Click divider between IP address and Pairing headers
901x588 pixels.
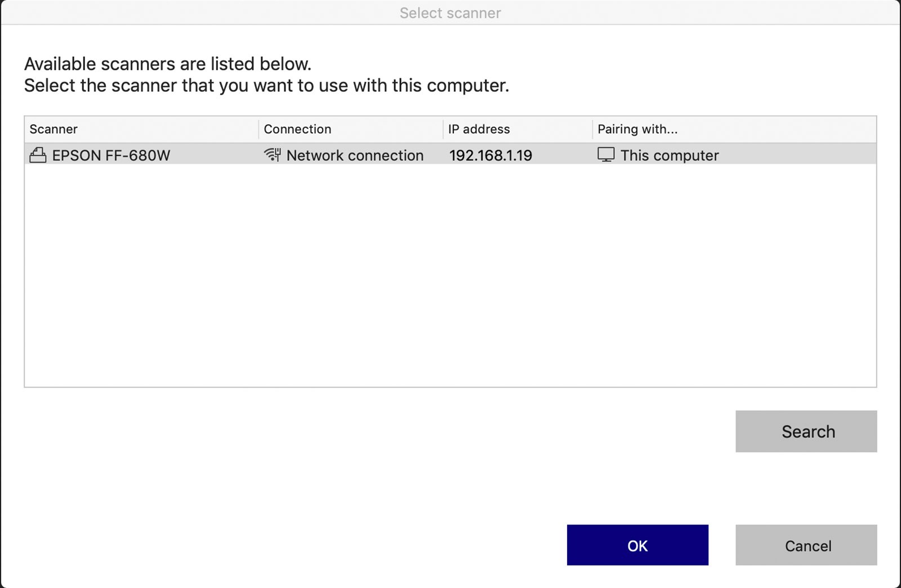[592, 129]
